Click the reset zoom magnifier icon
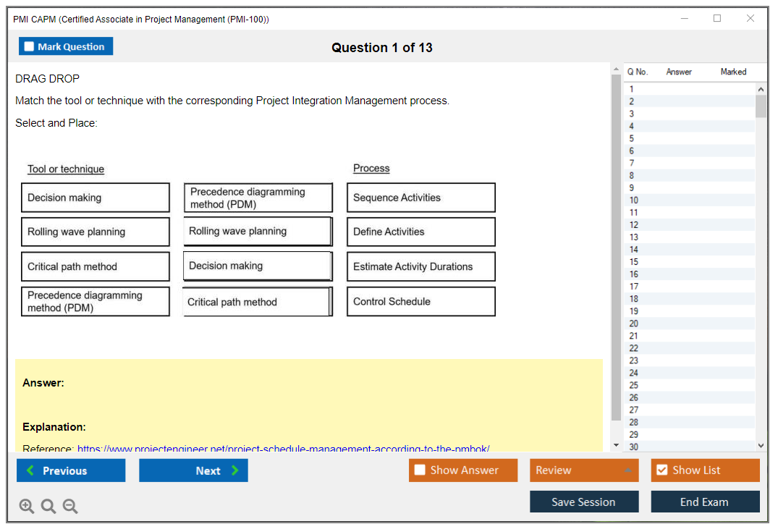The height and width of the screenshot is (532, 778). (x=48, y=507)
